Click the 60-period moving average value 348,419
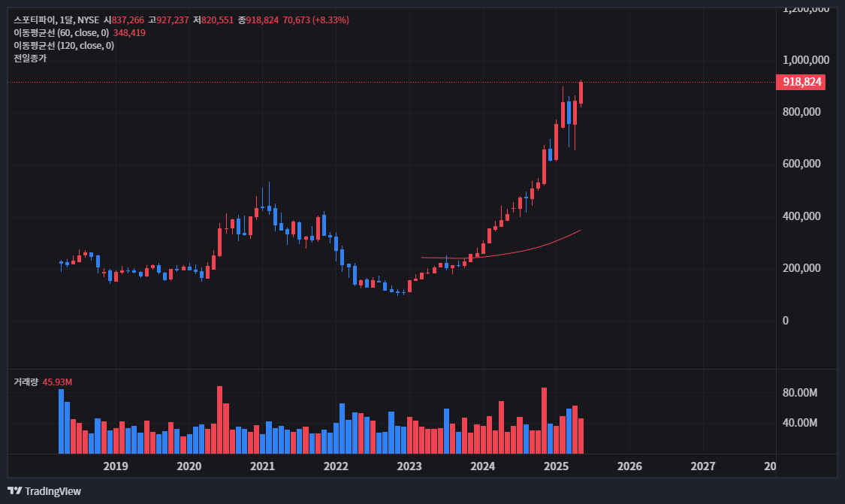The image size is (845, 504). [129, 33]
